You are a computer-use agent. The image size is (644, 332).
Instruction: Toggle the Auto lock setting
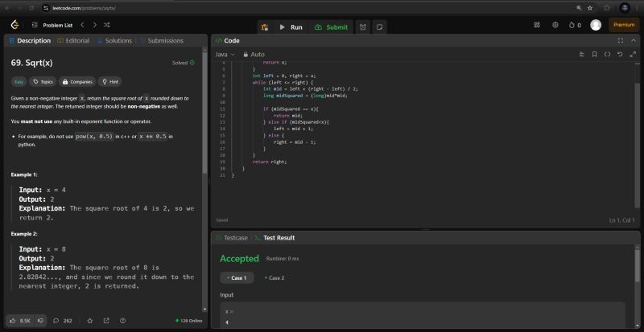point(254,54)
